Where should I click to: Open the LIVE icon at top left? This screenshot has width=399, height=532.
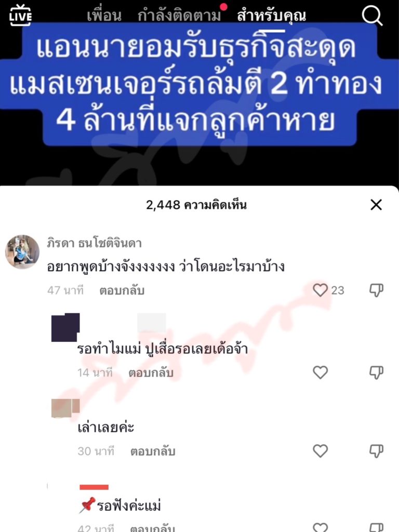(20, 15)
